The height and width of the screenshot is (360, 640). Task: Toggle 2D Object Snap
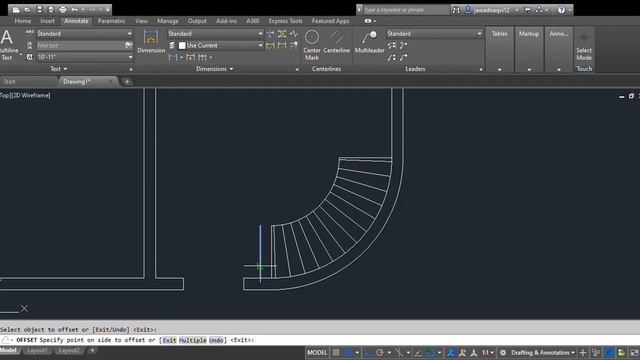click(x=430, y=353)
